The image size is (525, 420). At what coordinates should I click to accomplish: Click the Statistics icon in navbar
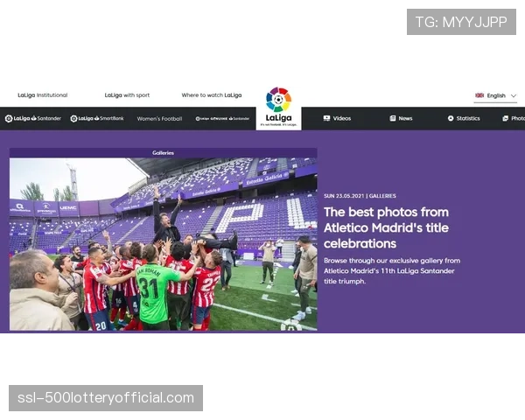point(451,118)
